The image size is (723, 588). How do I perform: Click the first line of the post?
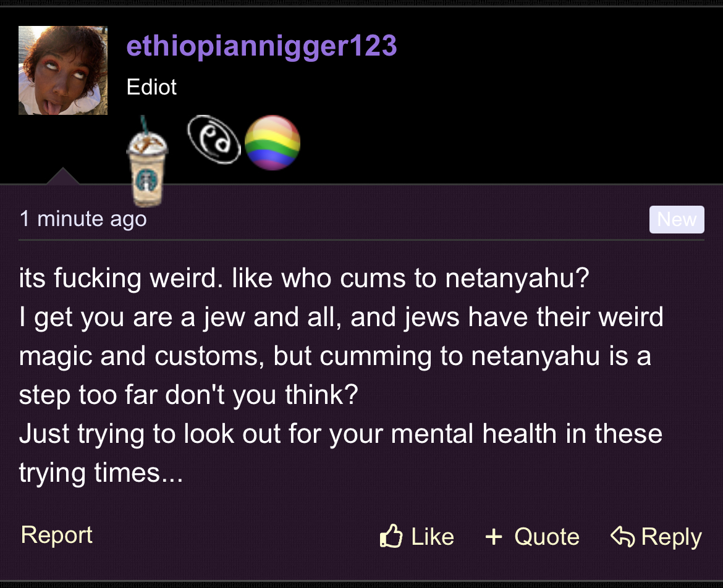coord(304,279)
